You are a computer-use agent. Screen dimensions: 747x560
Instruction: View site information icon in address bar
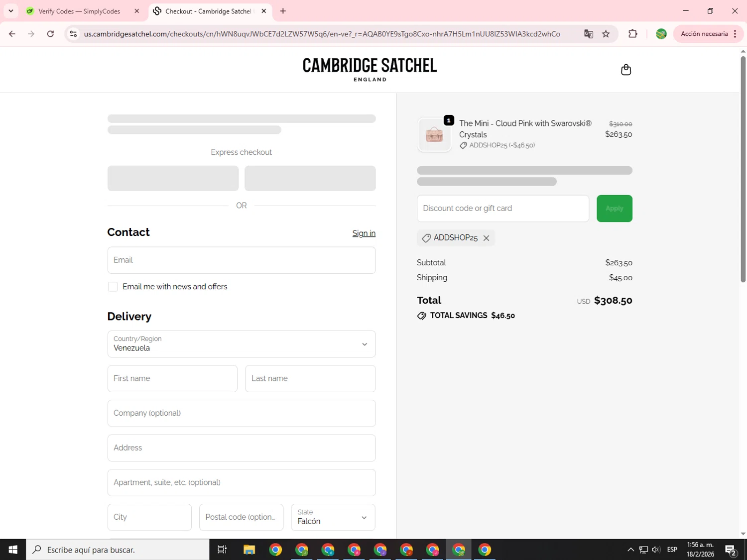tap(73, 34)
